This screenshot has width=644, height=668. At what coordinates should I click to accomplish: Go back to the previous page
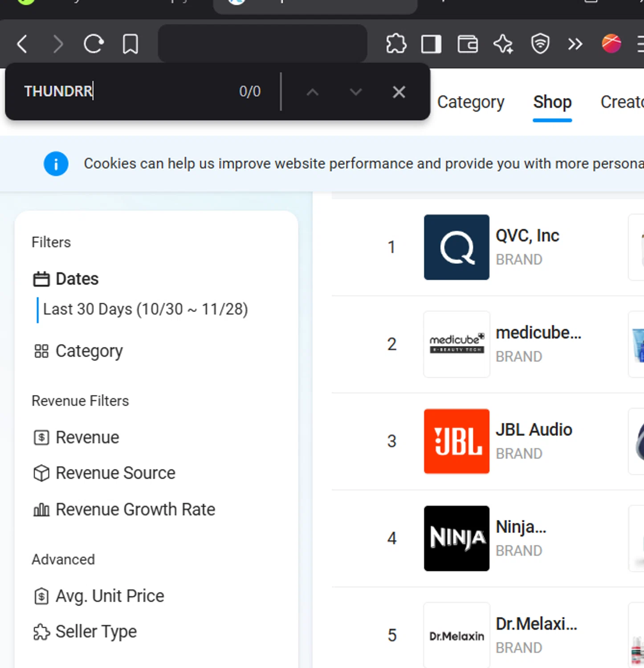(22, 44)
